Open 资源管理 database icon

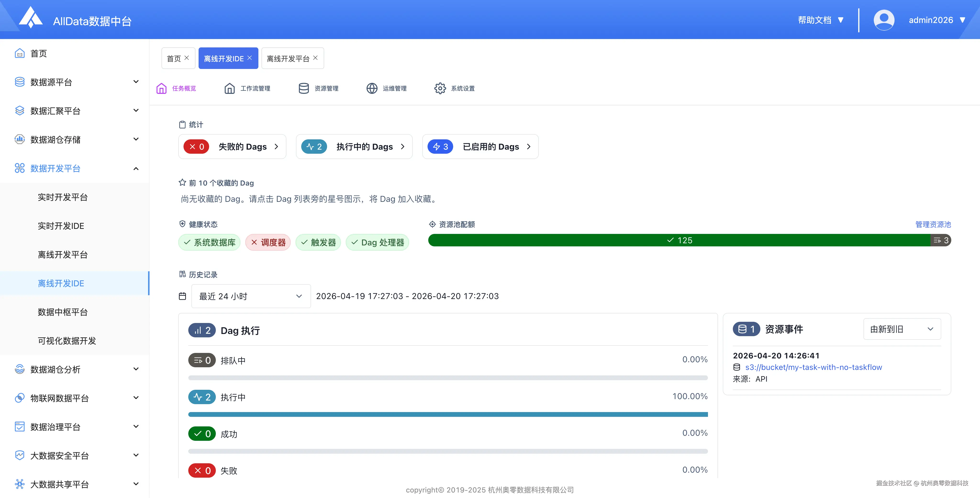click(304, 88)
